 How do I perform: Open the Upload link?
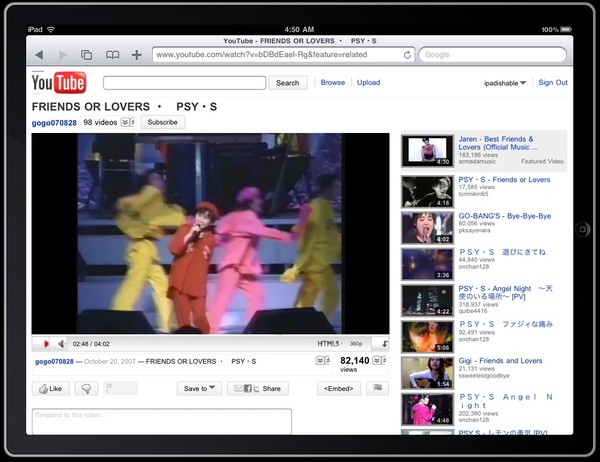pyautogui.click(x=368, y=83)
